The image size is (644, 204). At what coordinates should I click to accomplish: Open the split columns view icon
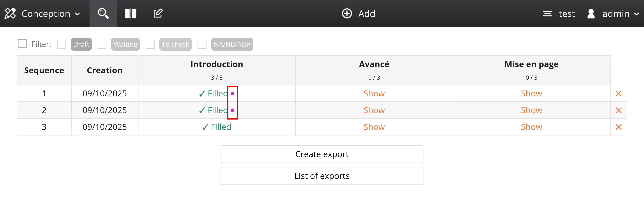coord(131,13)
